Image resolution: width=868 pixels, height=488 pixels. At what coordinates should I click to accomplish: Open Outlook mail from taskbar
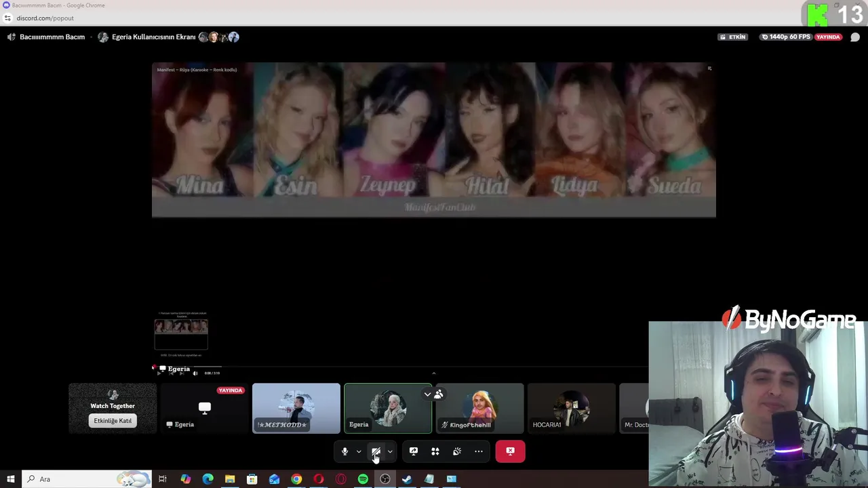tap(274, 479)
